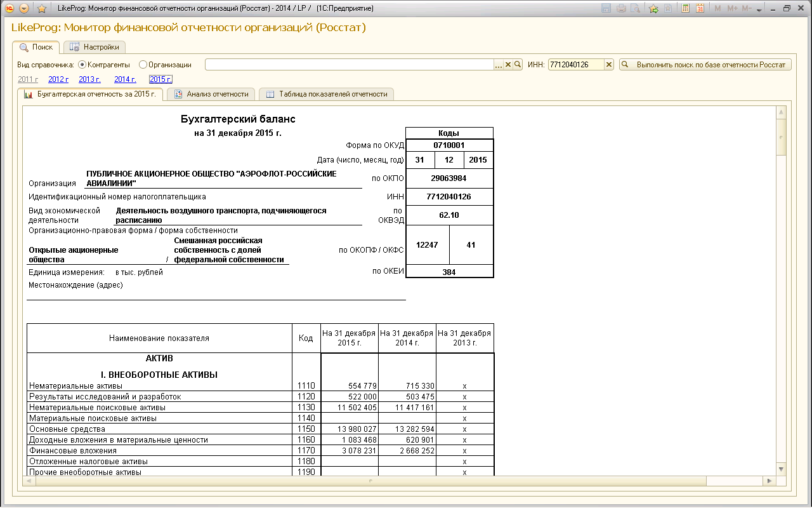Click the ОКПО code 29063984
The image size is (812, 508).
449,178
